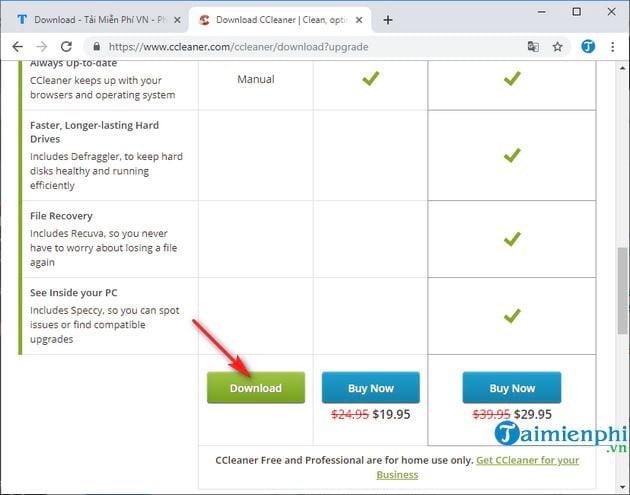Maximize the browser window
Image resolution: width=630 pixels, height=495 pixels.
point(577,12)
